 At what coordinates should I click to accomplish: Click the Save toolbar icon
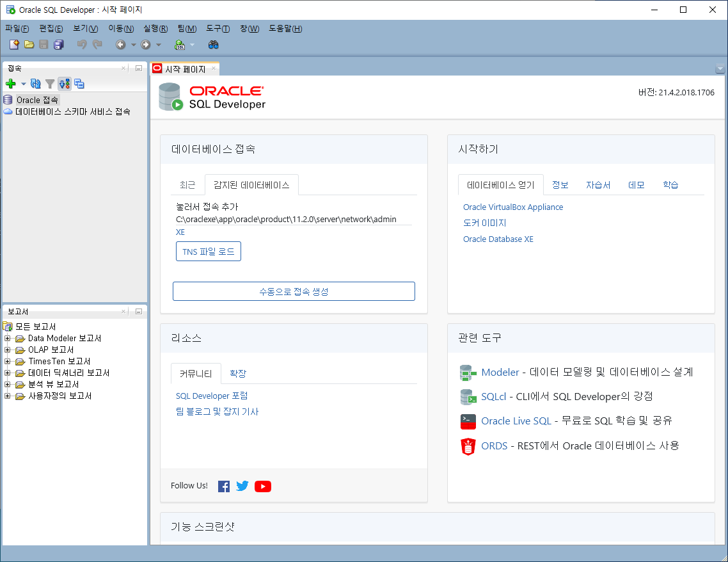[x=44, y=45]
